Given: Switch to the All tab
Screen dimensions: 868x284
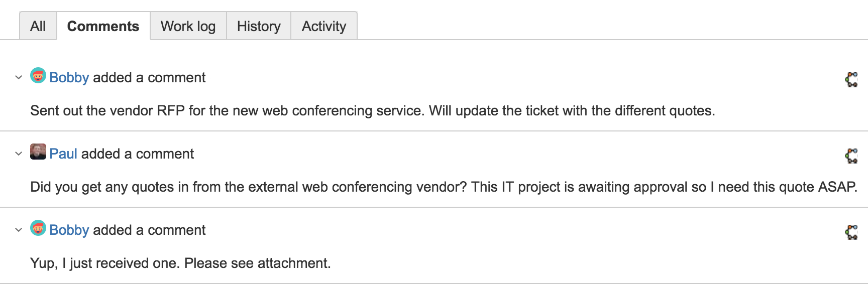Looking at the screenshot, I should click(x=38, y=26).
